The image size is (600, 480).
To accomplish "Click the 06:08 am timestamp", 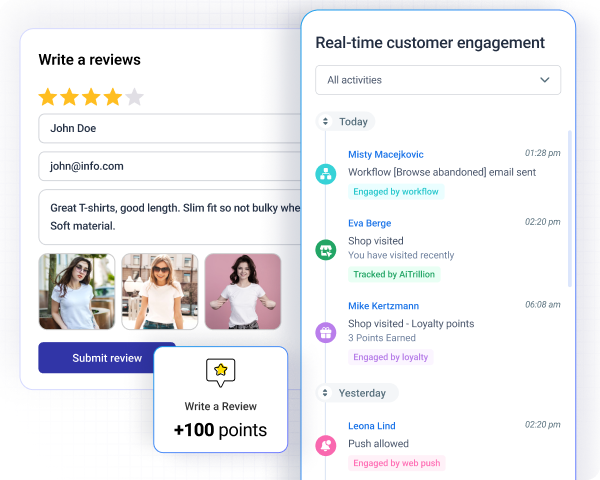I will click(543, 304).
